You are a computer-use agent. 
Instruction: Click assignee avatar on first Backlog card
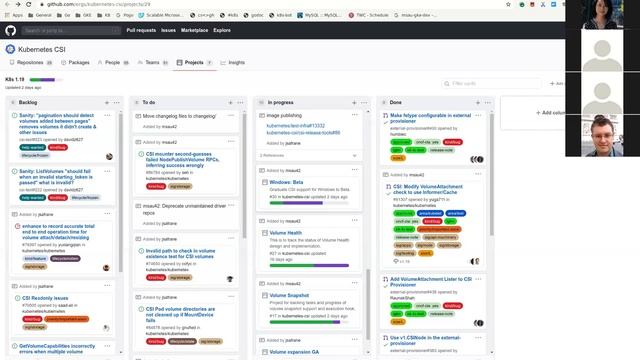(109, 156)
